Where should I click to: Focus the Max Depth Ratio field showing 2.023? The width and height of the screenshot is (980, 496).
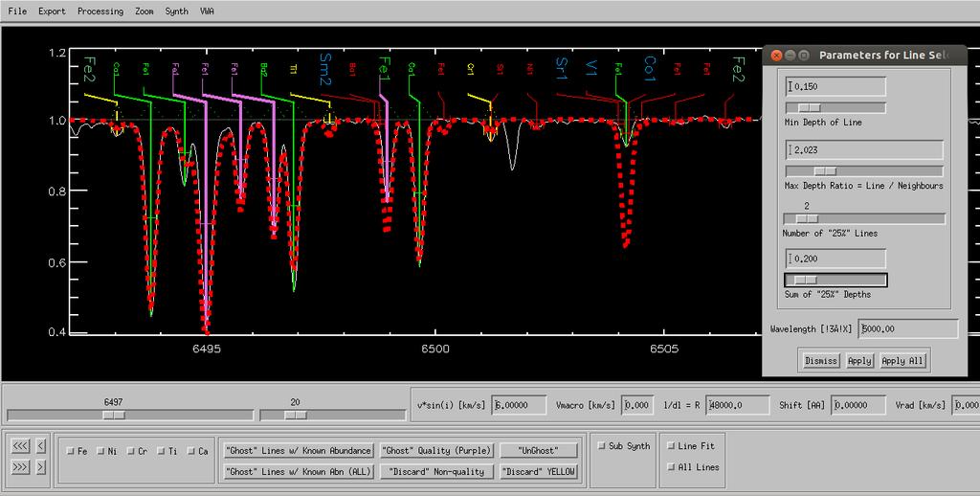864,150
